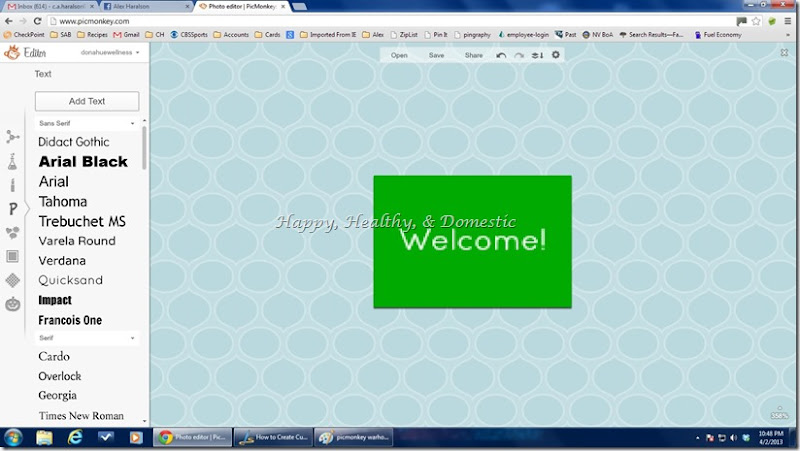Image resolution: width=800 pixels, height=451 pixels.
Task: Open a new tab in Chrome
Action: coord(299,7)
